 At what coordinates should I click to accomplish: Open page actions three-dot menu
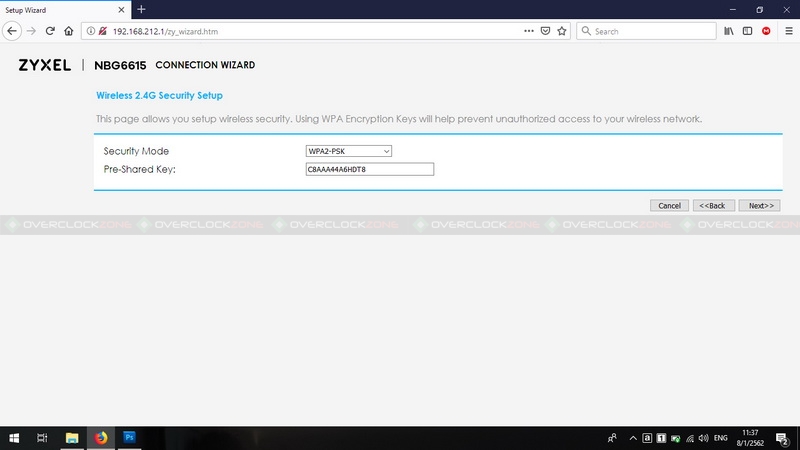[x=529, y=31]
